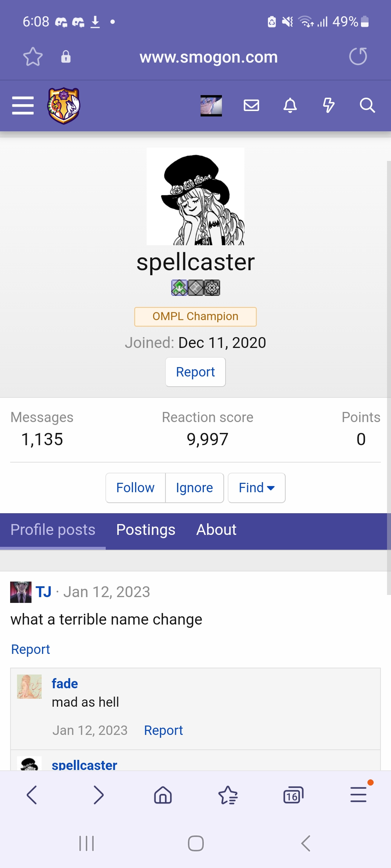Open the browser menu with orange dot
The image size is (391, 868).
click(x=358, y=795)
